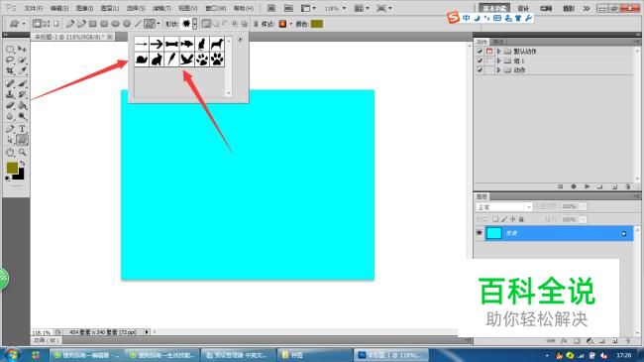Open the 图像(I) menu
This screenshot has width=644, height=362.
84,8
